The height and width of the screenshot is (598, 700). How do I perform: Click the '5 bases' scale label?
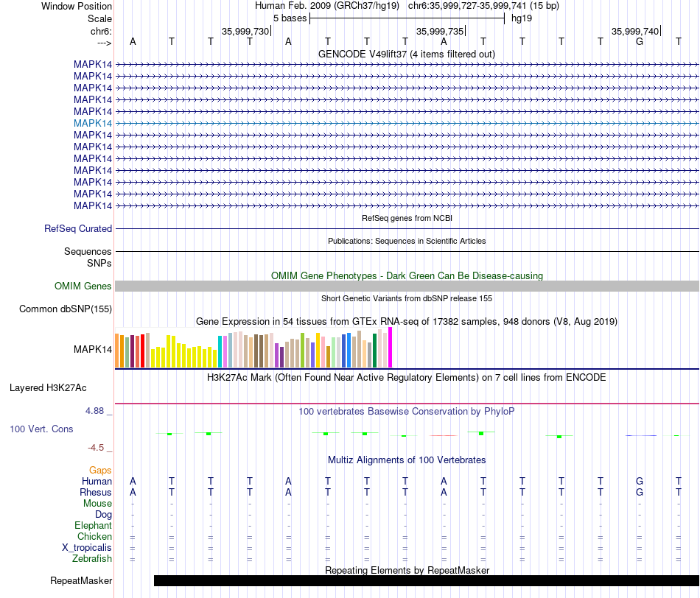tap(290, 18)
